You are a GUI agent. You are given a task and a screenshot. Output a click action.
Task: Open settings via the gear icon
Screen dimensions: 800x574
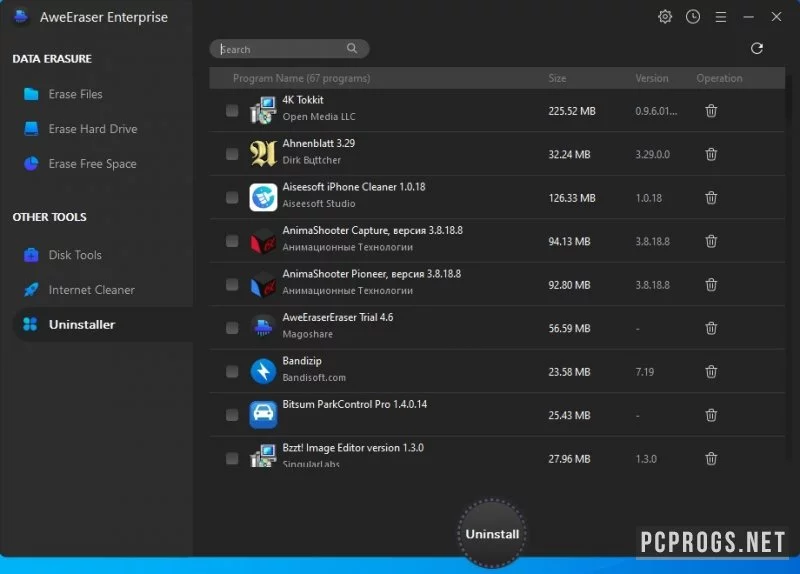[665, 17]
